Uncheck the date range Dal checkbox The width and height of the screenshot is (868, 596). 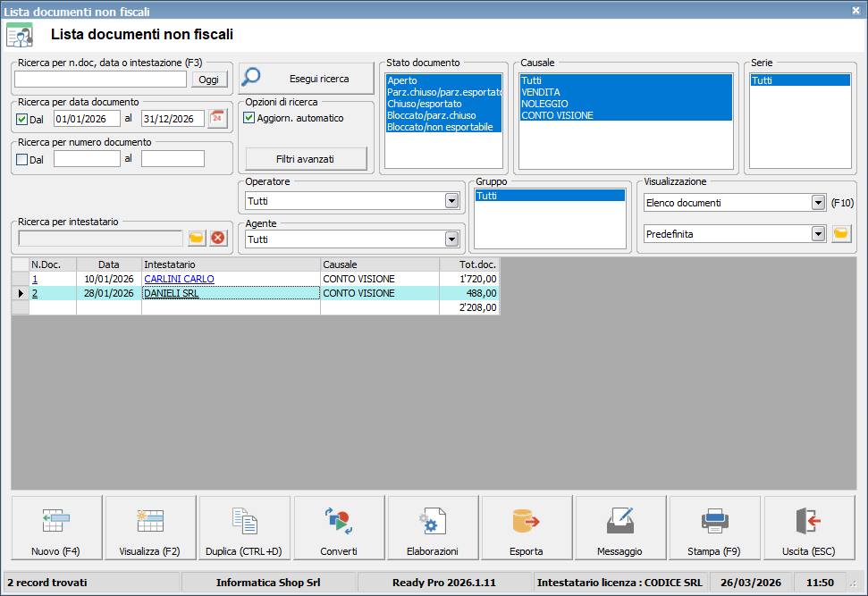(23, 119)
